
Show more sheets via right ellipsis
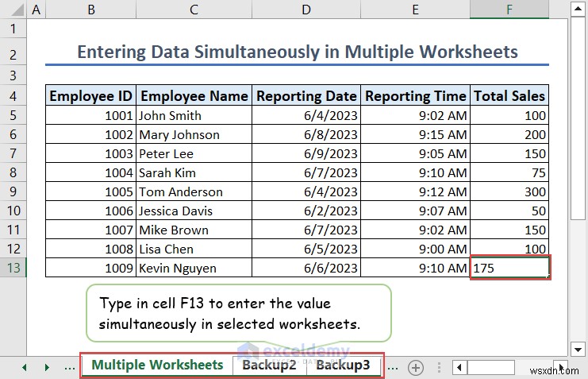click(393, 367)
